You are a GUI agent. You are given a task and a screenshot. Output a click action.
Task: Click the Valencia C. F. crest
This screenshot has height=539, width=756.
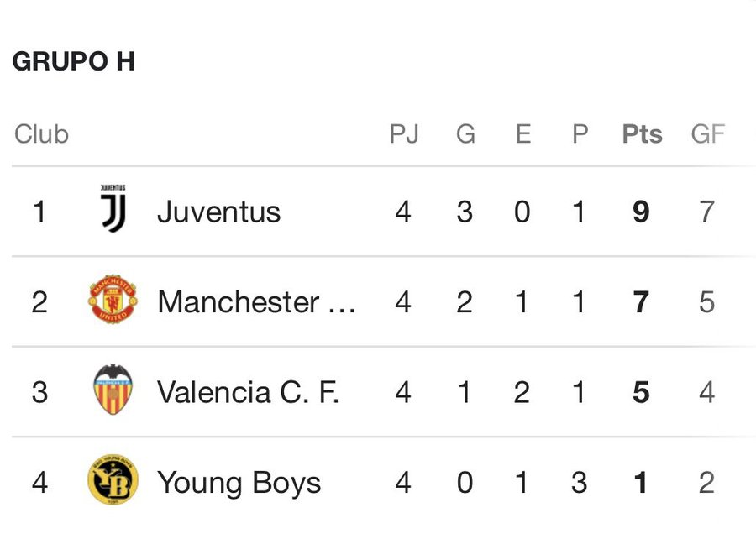click(x=113, y=391)
